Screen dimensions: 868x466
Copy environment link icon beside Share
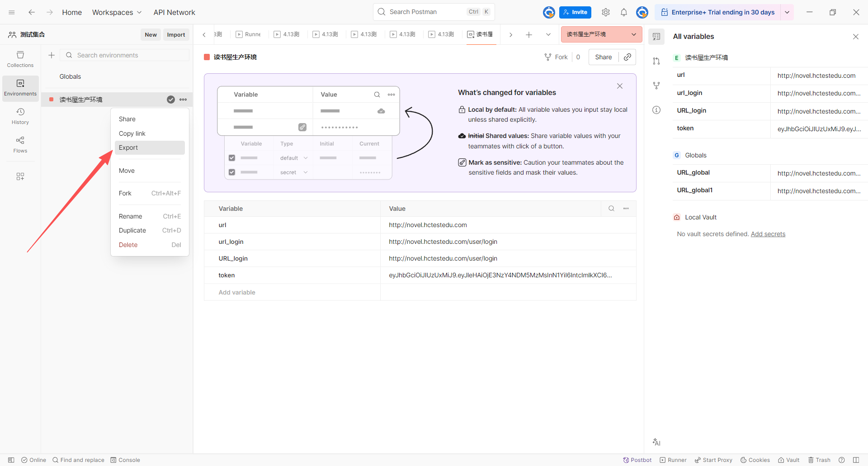[627, 57]
